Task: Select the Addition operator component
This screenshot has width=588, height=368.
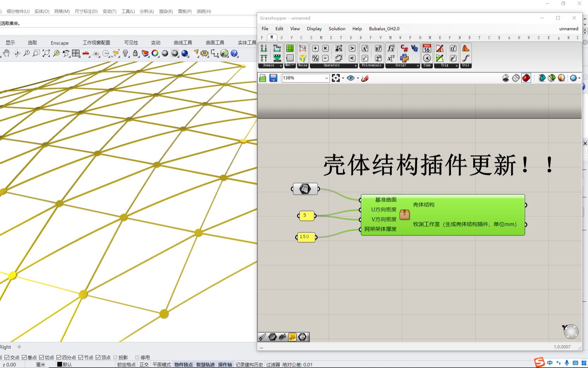Action: pos(315,48)
